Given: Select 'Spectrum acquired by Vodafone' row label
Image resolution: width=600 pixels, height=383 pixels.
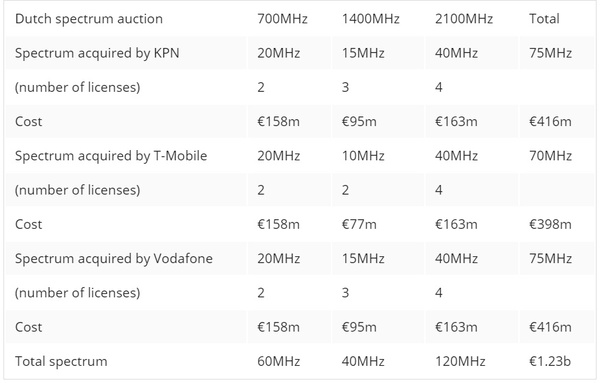Looking at the screenshot, I should 114,259.
